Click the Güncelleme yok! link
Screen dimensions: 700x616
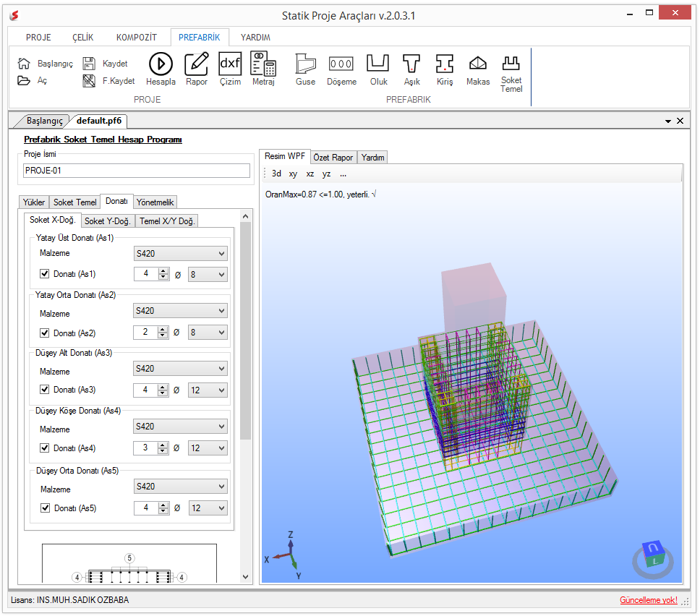click(648, 600)
